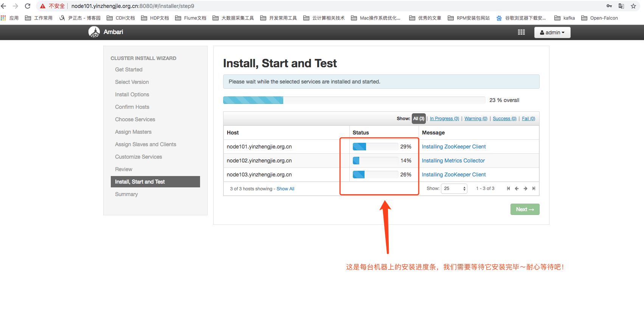Screen dimensions: 644x309
Task: Select Assign Slaves and Clients step
Action: tap(146, 144)
